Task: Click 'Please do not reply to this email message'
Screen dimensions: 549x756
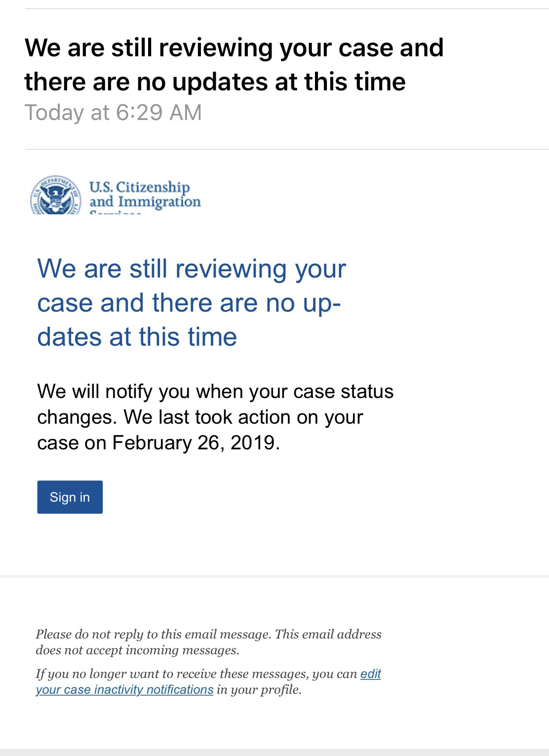Action: coord(153,634)
